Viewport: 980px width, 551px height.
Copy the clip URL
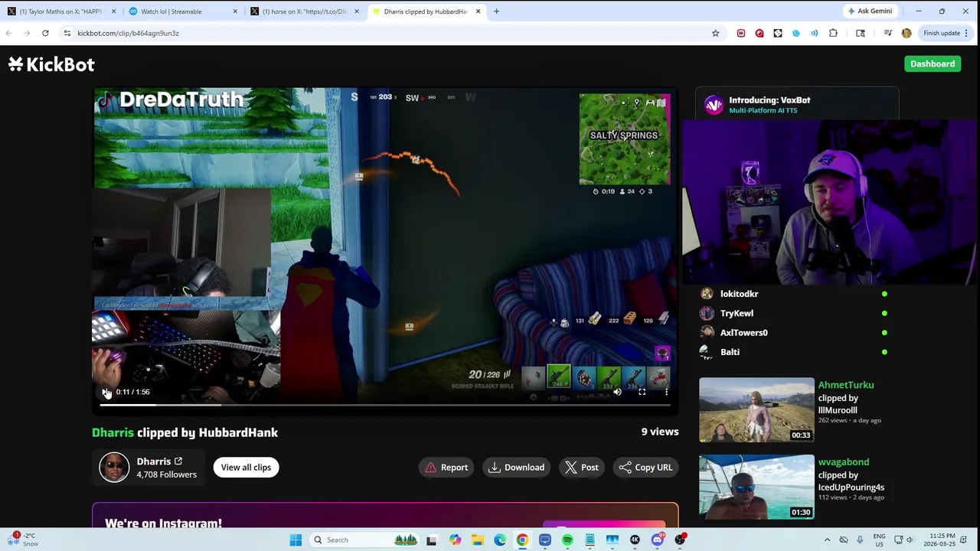click(x=645, y=468)
